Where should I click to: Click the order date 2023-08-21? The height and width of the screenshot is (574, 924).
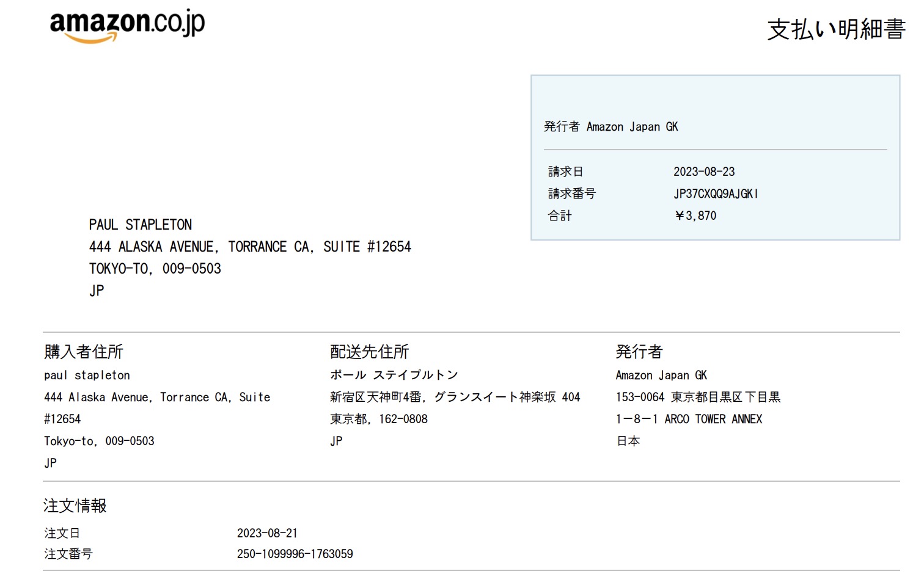pos(267,533)
